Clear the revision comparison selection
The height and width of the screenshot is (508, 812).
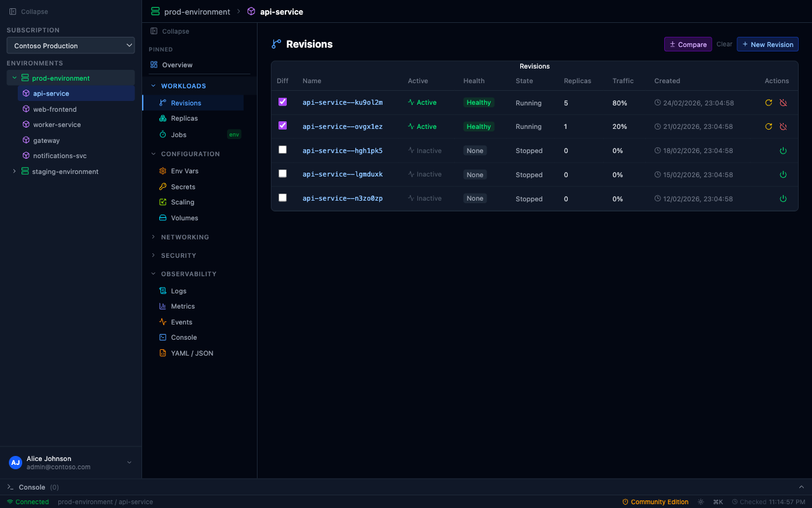click(x=724, y=44)
